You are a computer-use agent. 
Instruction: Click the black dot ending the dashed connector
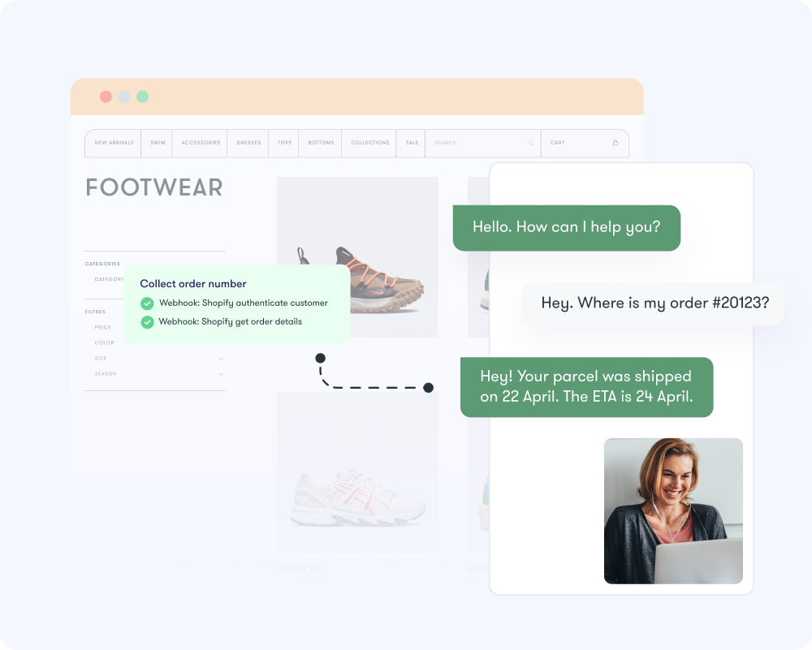(429, 388)
